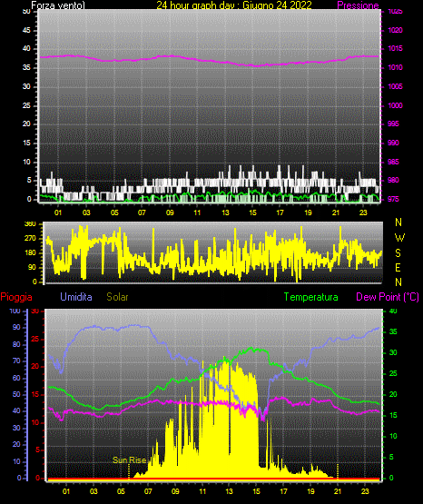423x504 pixels.
Task: Click the '24 hour graph day : Giugno 24 2022' title
Action: pos(234,5)
